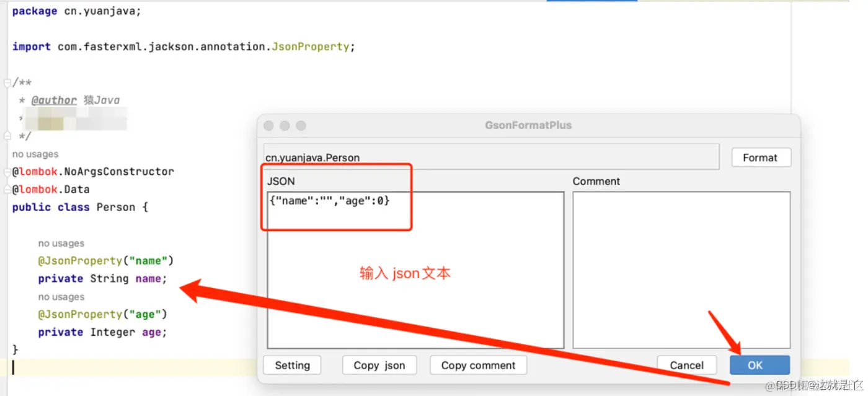Click OK to generate fields from JSON

[x=759, y=365]
